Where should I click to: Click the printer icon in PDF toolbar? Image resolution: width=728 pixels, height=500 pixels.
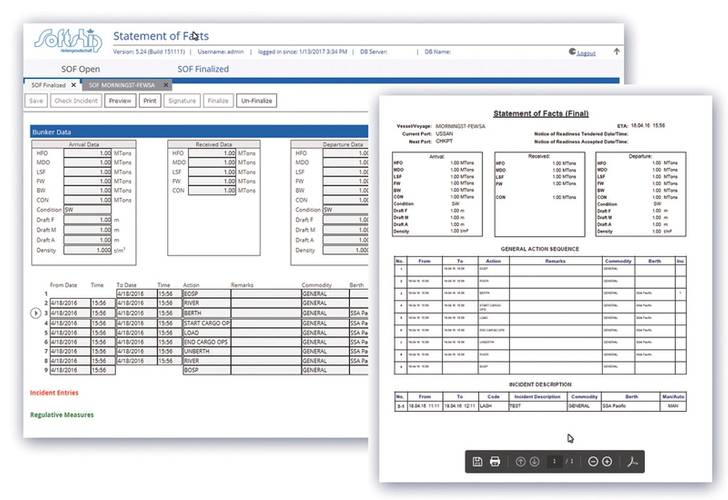[495, 461]
